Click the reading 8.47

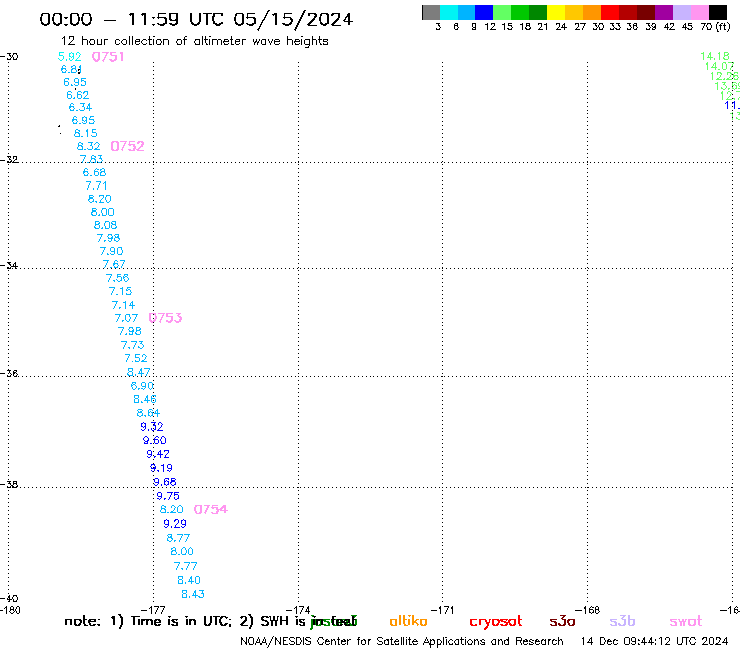(139, 372)
